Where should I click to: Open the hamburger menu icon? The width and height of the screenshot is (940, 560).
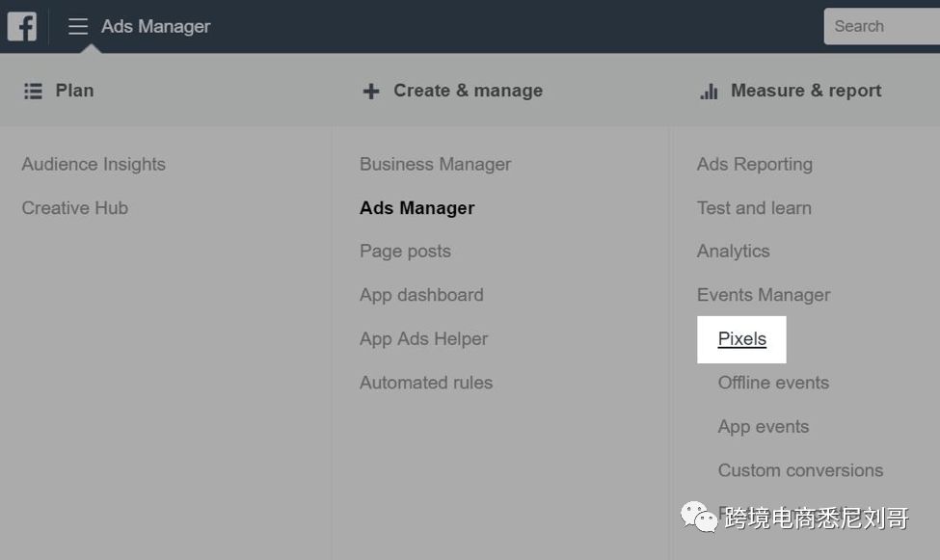click(x=78, y=26)
